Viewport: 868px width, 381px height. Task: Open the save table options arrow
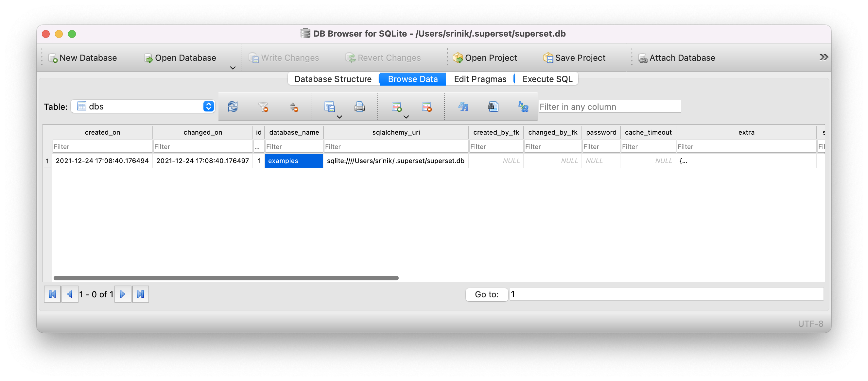click(x=340, y=117)
